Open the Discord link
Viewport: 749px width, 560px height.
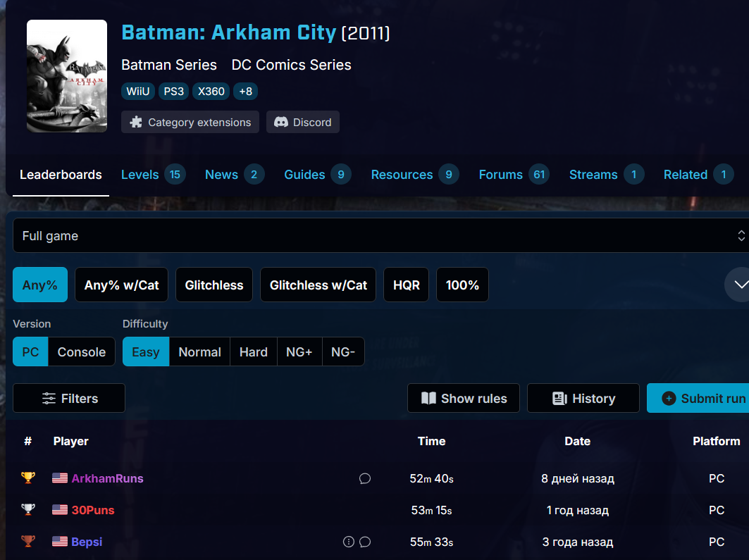coord(303,123)
